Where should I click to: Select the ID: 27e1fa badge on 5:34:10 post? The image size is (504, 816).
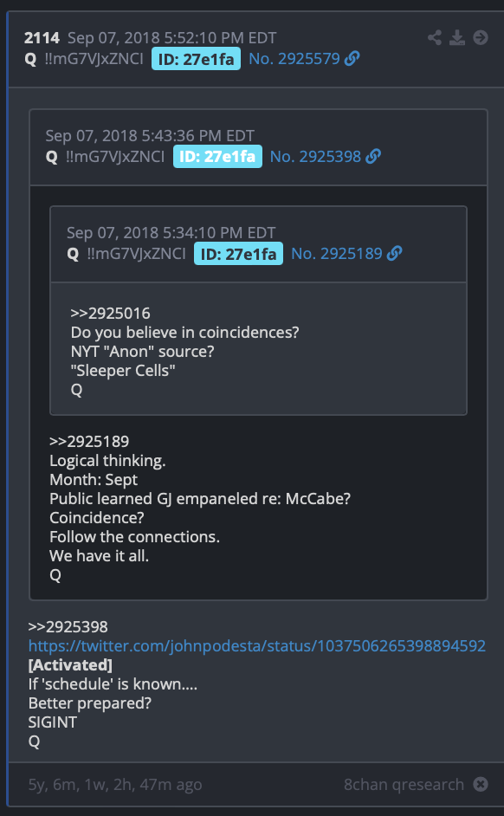(x=239, y=254)
